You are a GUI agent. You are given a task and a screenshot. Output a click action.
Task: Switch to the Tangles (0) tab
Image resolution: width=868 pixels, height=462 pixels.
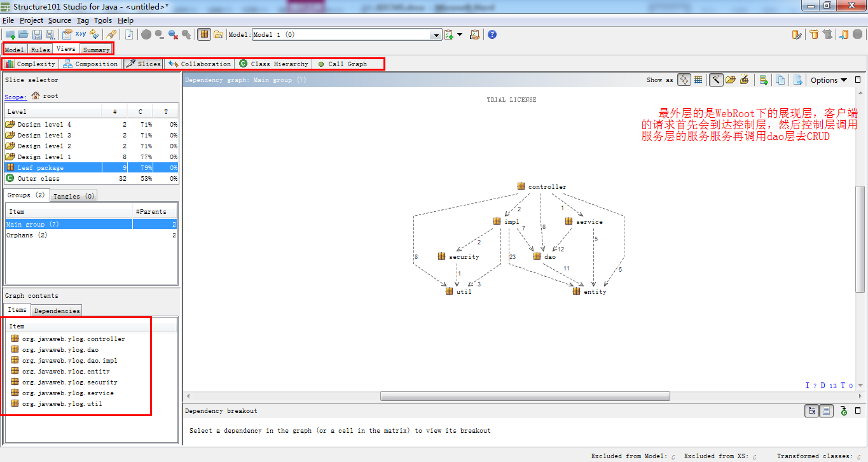click(74, 196)
